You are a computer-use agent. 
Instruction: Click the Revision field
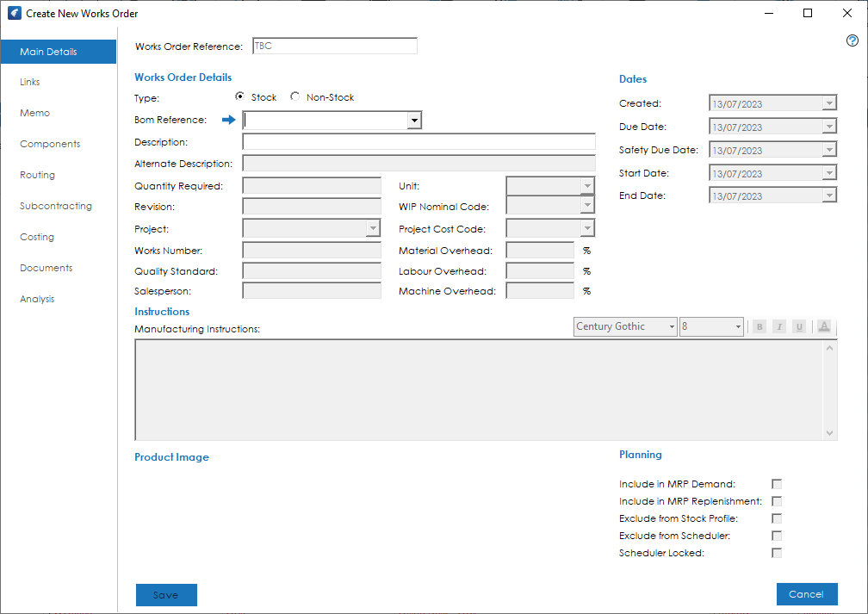click(x=312, y=207)
